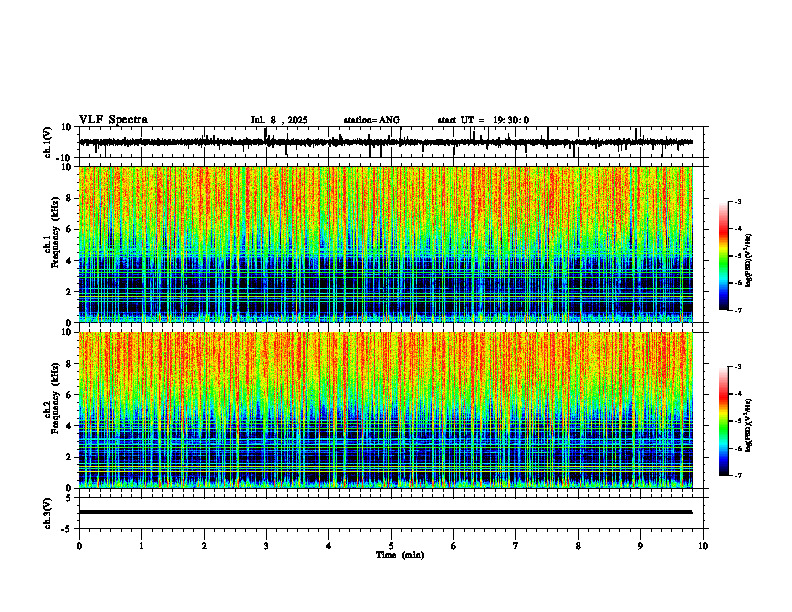Click time axis tick label "5"

tap(391, 546)
